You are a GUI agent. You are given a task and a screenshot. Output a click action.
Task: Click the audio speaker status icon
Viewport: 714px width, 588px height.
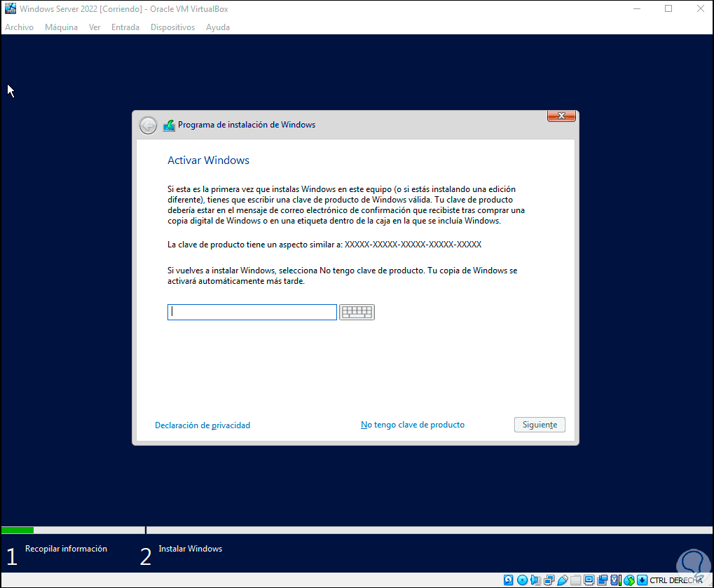pos(535,580)
